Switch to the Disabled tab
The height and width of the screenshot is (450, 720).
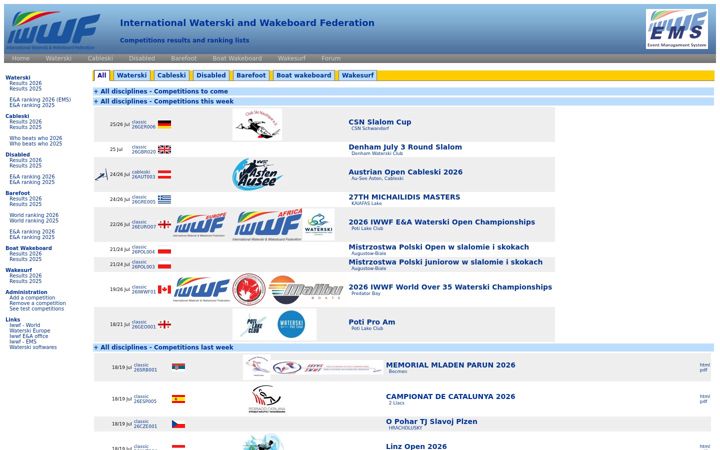tap(211, 75)
